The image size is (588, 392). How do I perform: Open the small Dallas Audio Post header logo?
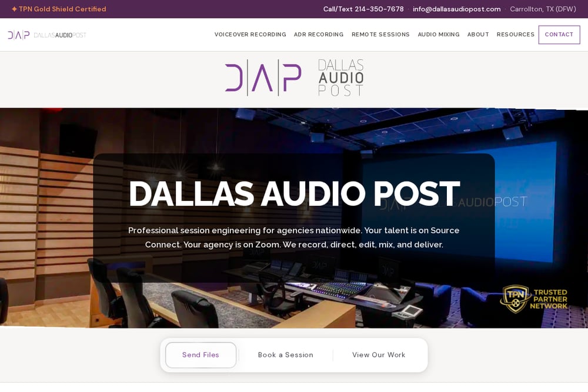[47, 35]
